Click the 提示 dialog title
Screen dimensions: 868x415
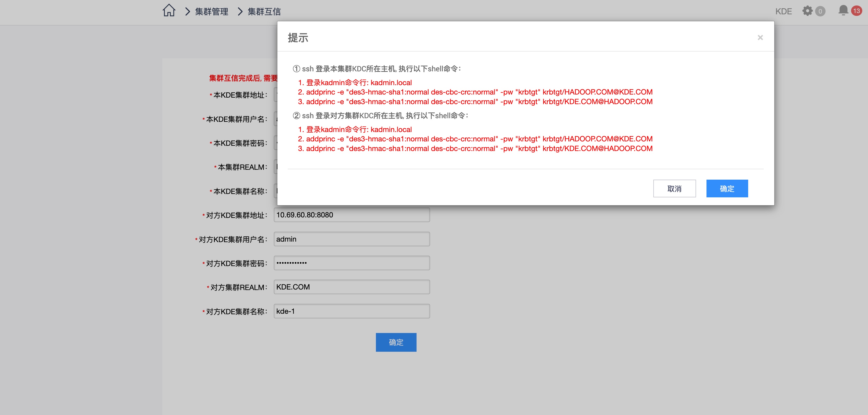pyautogui.click(x=298, y=38)
